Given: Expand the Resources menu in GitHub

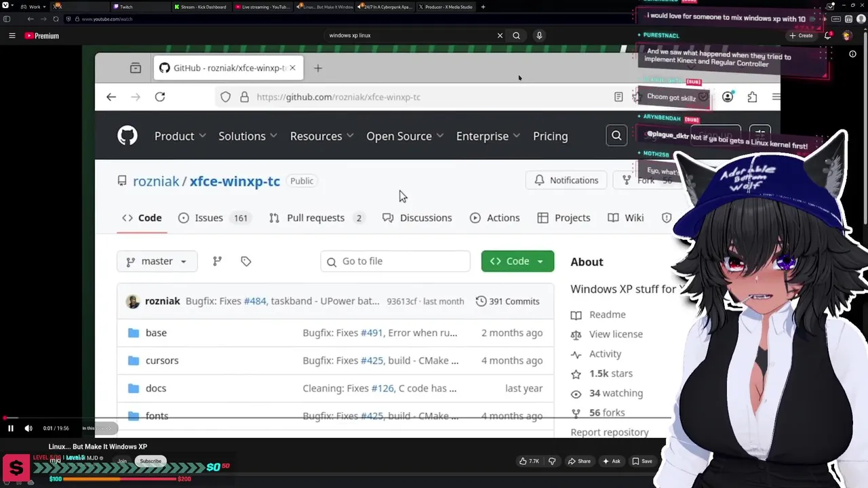Looking at the screenshot, I should 321,136.
